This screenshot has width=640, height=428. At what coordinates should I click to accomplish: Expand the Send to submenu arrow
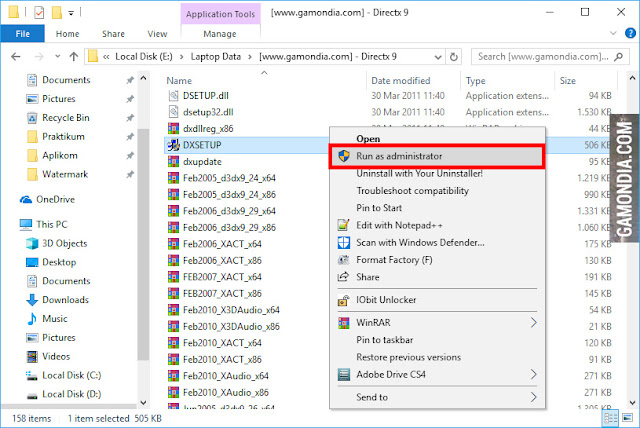(x=533, y=397)
